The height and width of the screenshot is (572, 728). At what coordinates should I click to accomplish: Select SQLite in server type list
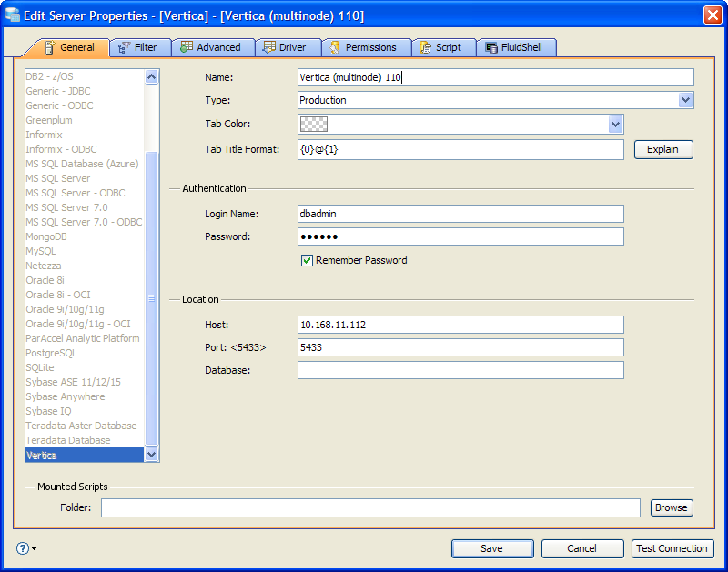tap(85, 367)
